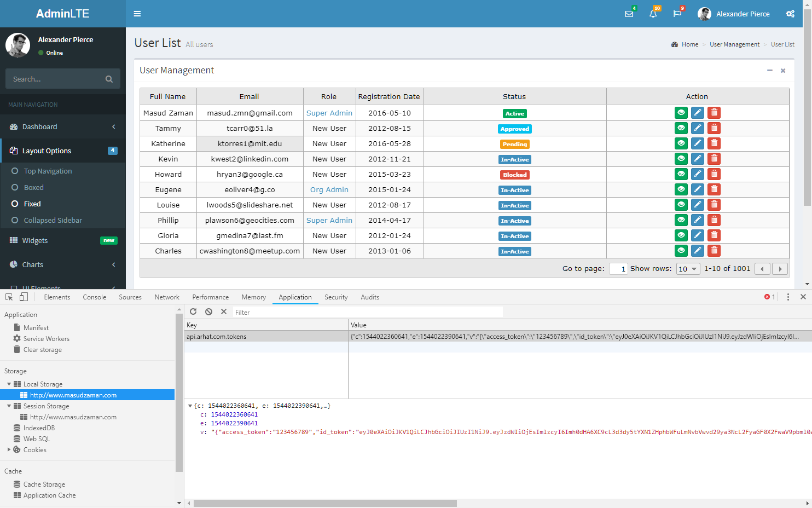Image resolution: width=812 pixels, height=508 pixels.
Task: Refresh storage in DevTools Application panel
Action: click(x=193, y=311)
